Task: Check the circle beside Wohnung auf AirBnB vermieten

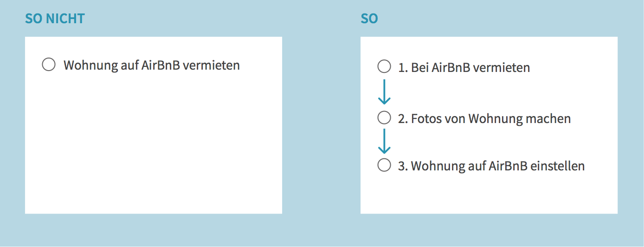Action: coord(49,65)
